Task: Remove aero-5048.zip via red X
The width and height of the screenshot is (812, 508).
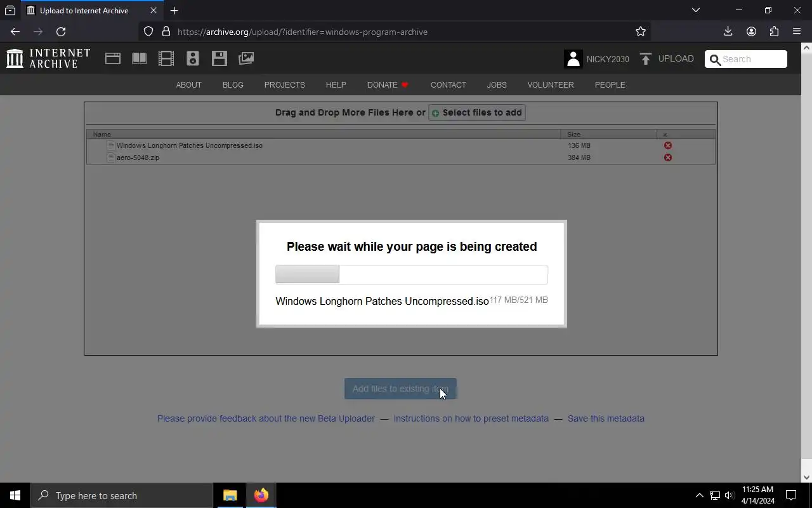Action: click(x=668, y=157)
